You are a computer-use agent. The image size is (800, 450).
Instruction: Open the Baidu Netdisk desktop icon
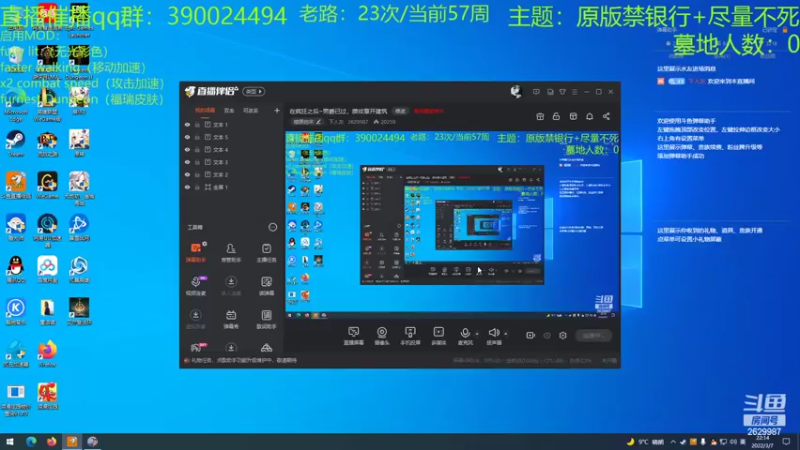point(47,269)
